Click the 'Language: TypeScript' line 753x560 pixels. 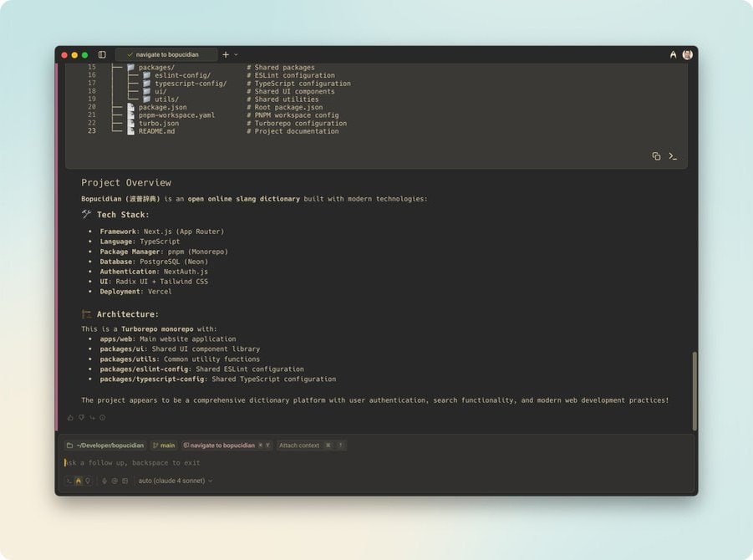(140, 242)
